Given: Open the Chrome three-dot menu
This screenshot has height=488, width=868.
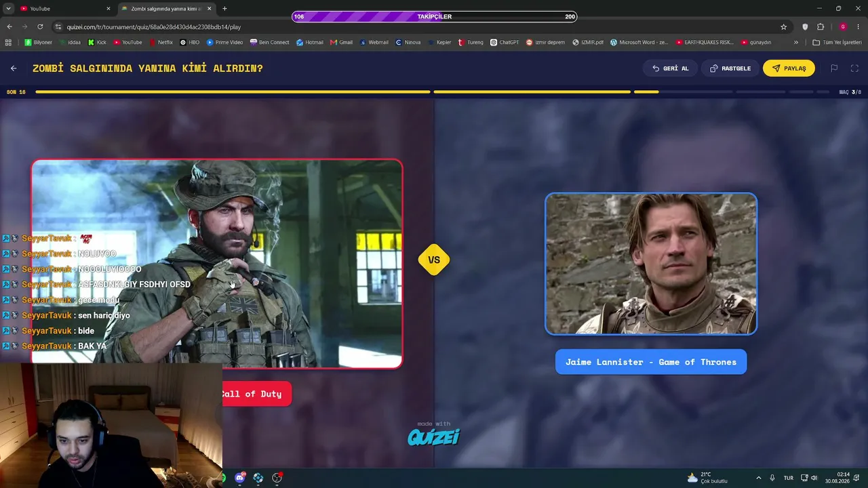Looking at the screenshot, I should pyautogui.click(x=859, y=27).
